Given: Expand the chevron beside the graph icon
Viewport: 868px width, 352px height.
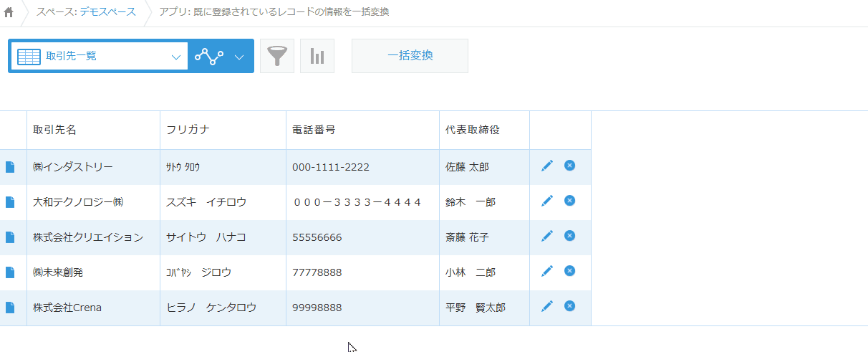Looking at the screenshot, I should tap(240, 57).
